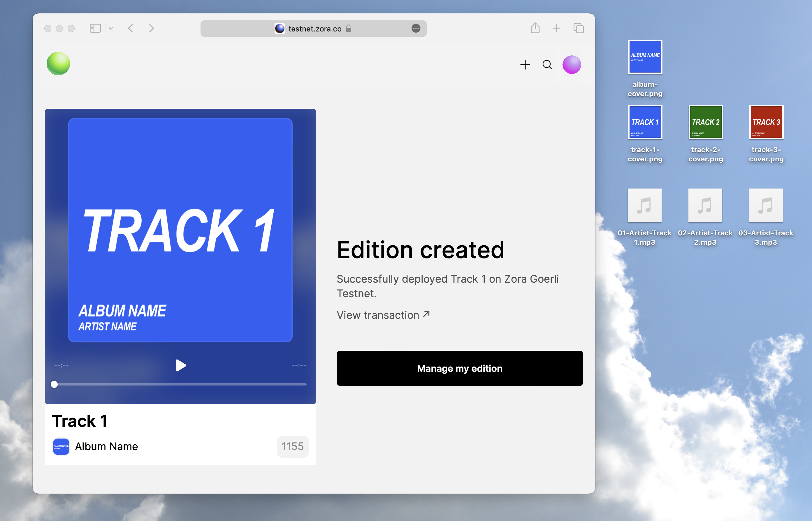Select 03-Artist-Track 3.mp3 file icon
This screenshot has height=521, width=812.
[x=766, y=206]
